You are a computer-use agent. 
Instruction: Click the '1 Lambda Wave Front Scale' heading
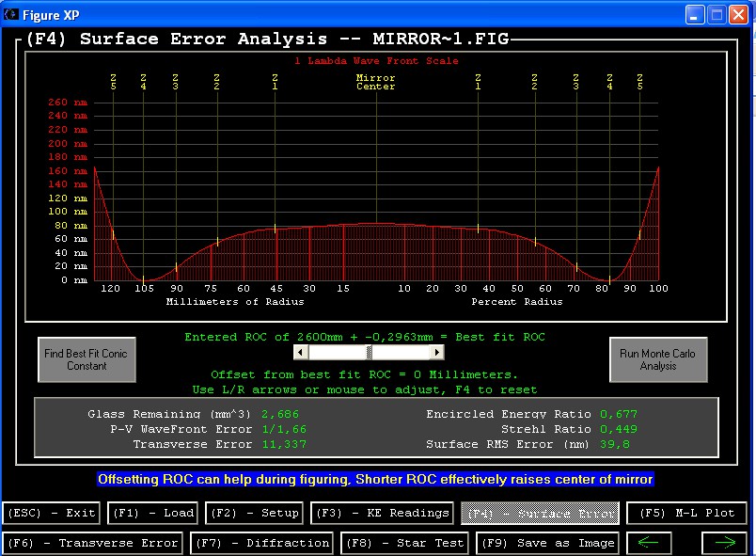376,61
